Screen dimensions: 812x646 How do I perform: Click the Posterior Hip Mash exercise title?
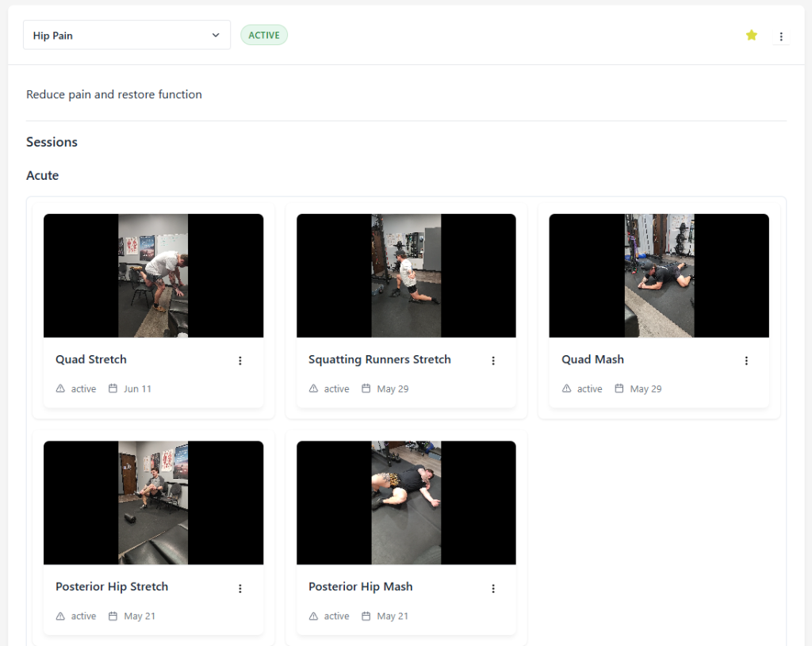pyautogui.click(x=361, y=587)
